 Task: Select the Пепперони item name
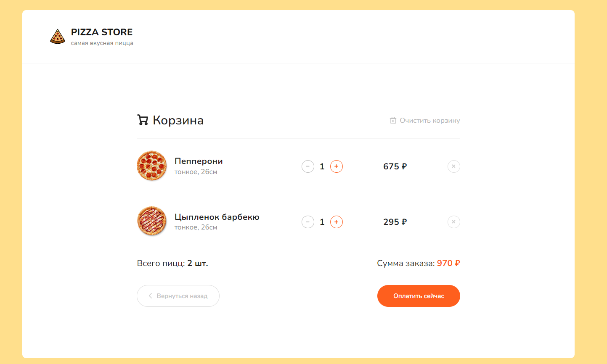coord(199,161)
